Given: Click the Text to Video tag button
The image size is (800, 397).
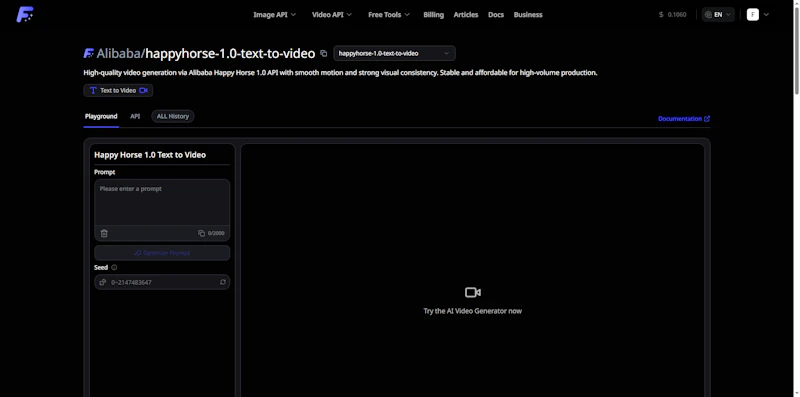Looking at the screenshot, I should (x=118, y=90).
